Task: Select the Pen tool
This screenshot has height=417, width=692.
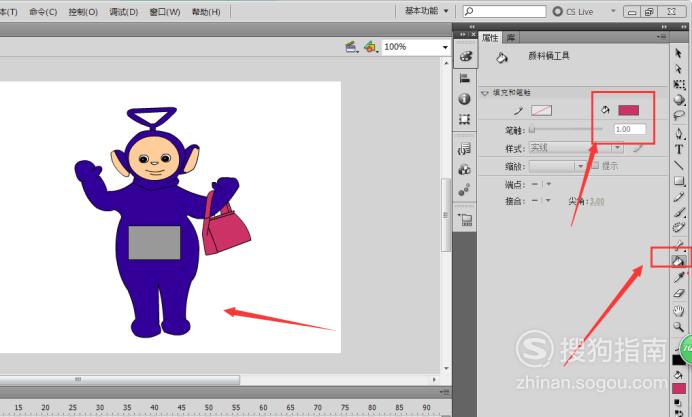Action: click(x=679, y=134)
